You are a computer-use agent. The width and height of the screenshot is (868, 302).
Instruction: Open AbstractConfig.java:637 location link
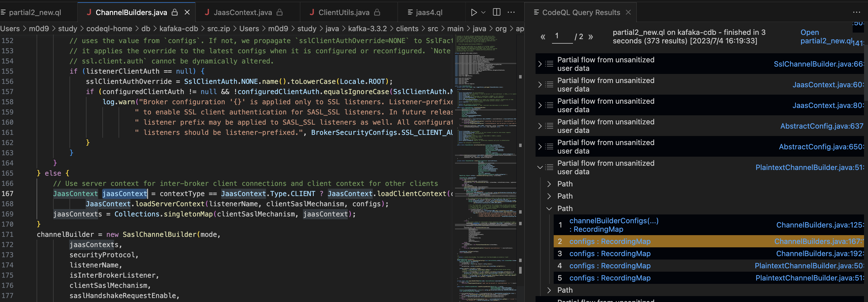click(x=822, y=126)
